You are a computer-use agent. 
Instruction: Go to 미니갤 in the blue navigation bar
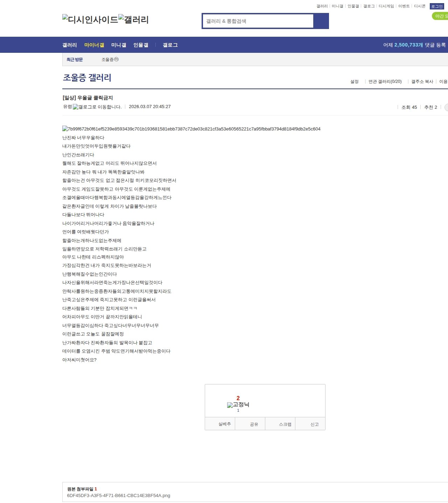[x=119, y=45]
